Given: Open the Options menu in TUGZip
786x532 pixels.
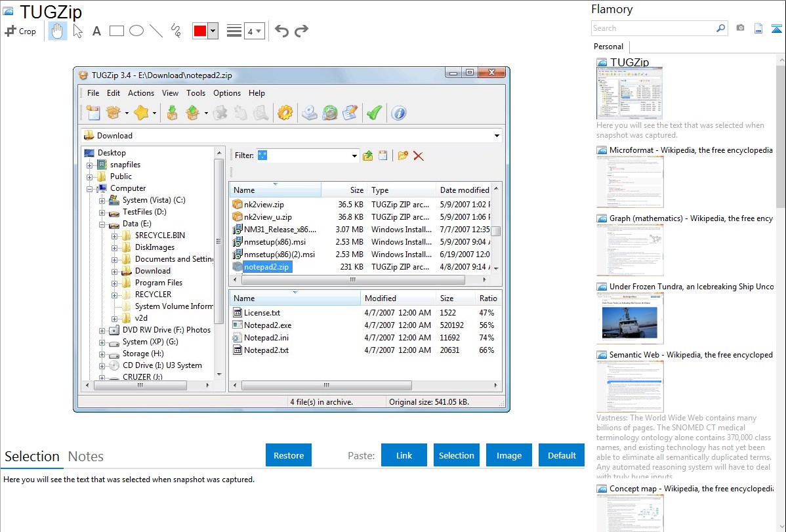Looking at the screenshot, I should (x=227, y=93).
